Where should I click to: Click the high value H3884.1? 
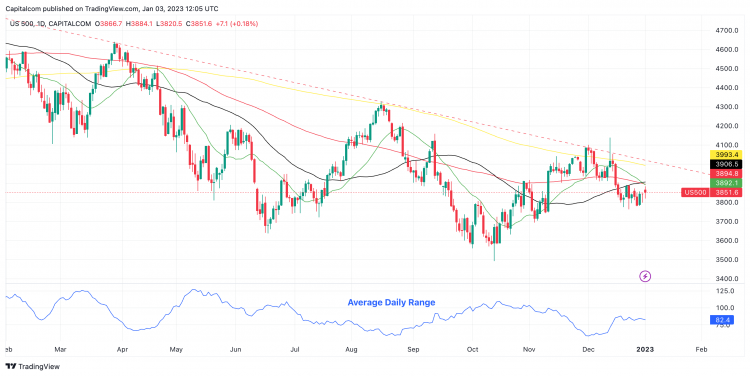click(139, 23)
